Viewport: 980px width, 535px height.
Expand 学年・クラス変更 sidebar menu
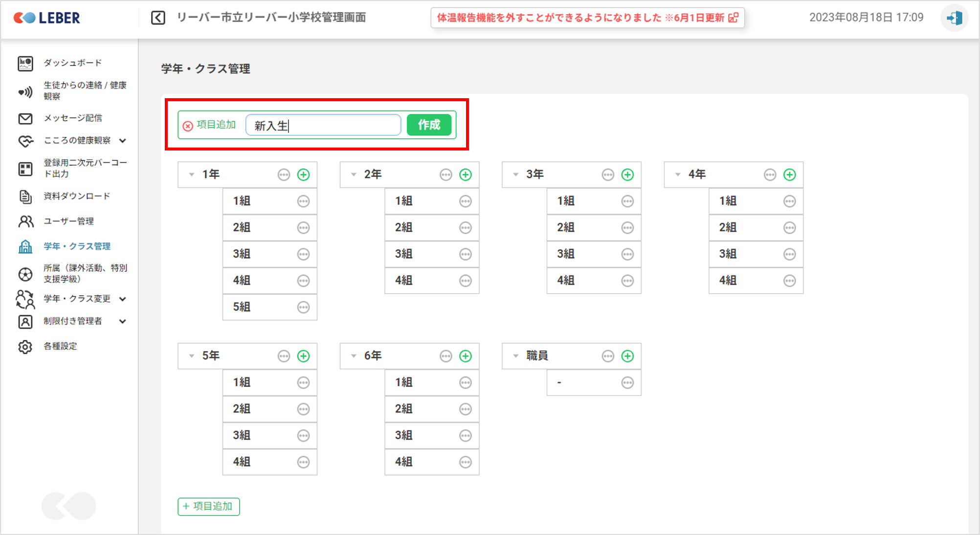(123, 299)
